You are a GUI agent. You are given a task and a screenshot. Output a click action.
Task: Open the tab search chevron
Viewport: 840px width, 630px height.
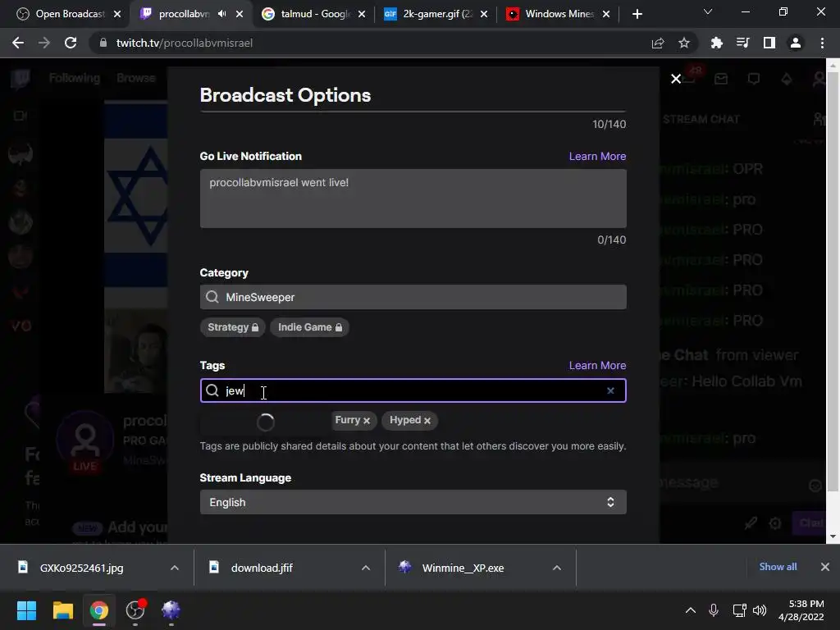(708, 11)
